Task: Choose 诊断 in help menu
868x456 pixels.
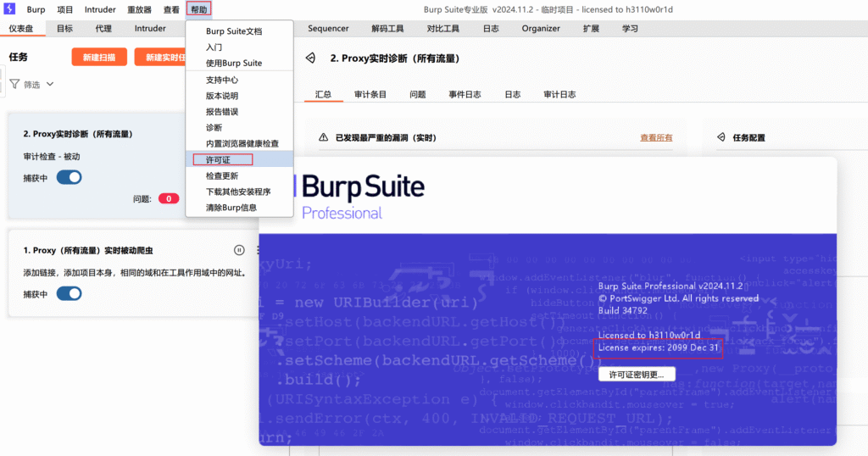Action: [240, 128]
